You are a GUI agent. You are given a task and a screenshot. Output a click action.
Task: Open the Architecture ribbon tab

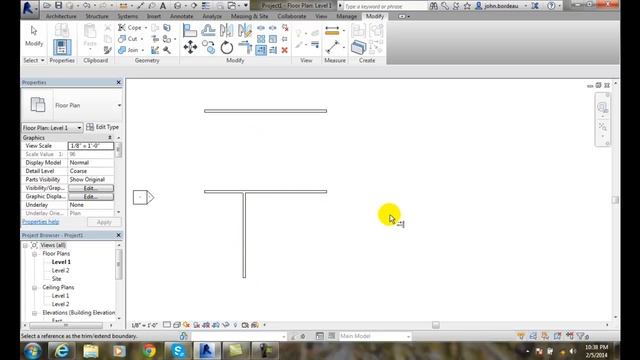(x=61, y=16)
